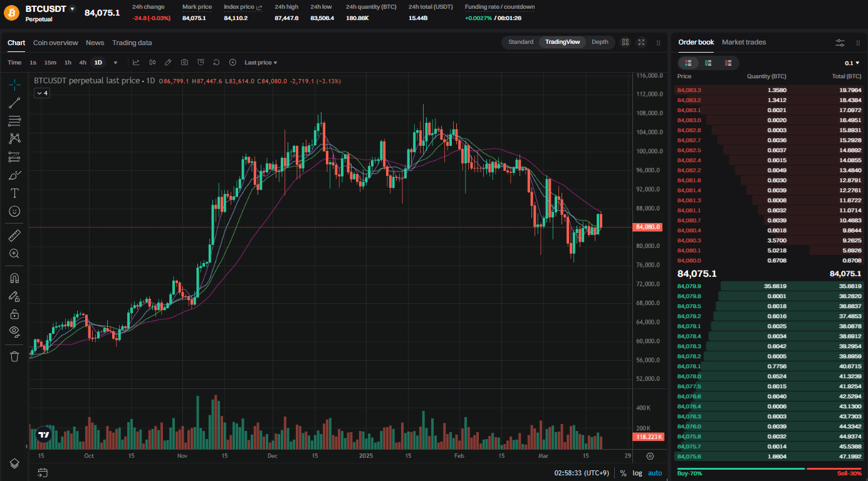Set interval to 1s
This screenshot has height=481, width=868.
tap(33, 63)
